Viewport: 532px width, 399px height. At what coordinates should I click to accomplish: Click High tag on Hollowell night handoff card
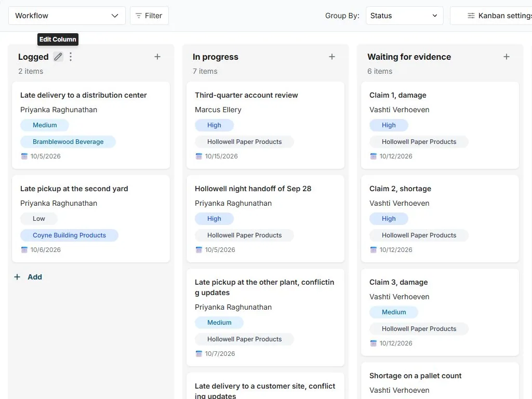214,219
